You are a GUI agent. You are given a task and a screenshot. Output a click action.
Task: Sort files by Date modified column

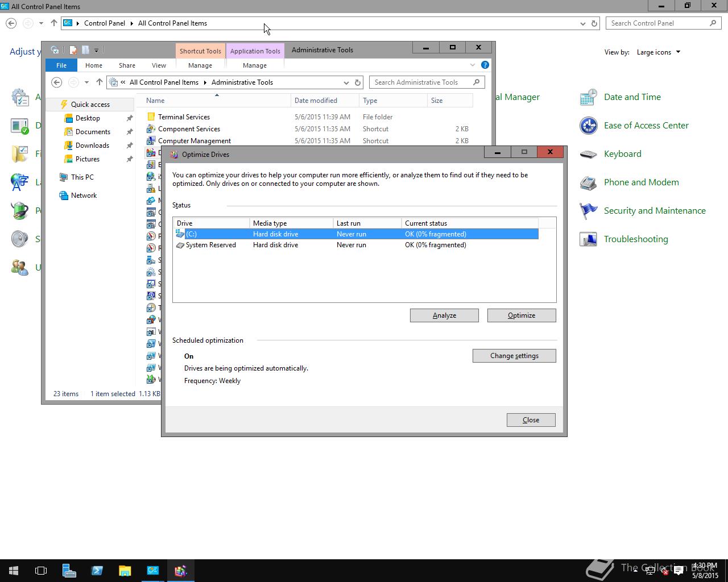(x=325, y=101)
